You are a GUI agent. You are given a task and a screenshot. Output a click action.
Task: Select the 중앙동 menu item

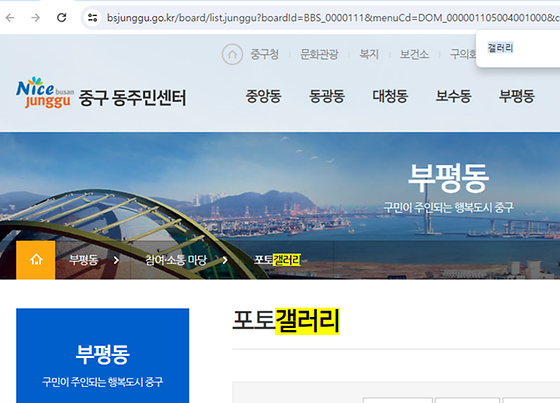point(264,96)
